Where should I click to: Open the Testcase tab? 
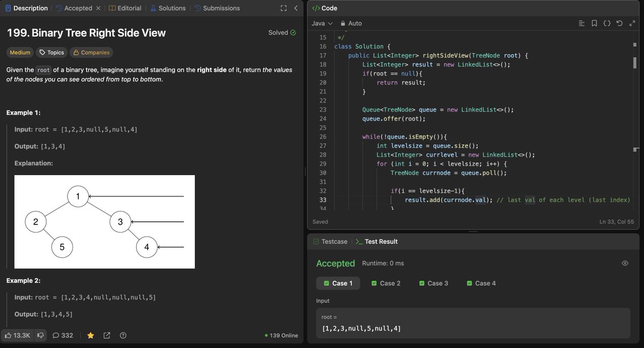pyautogui.click(x=330, y=242)
